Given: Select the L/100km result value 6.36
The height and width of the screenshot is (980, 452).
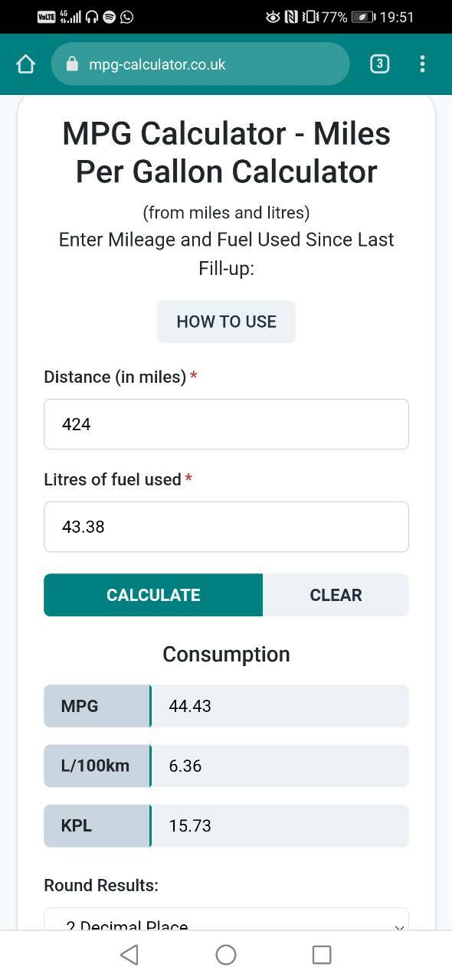Looking at the screenshot, I should coord(185,766).
